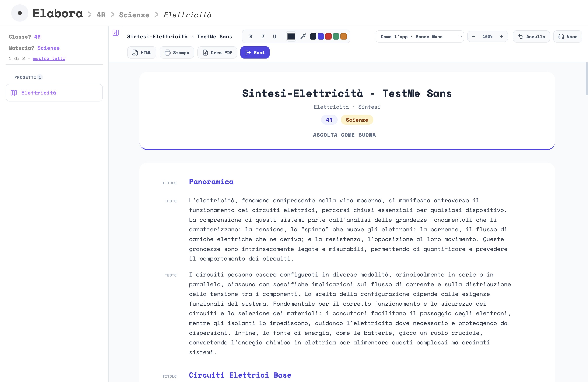Go to Elabora home in breadcrumb

pos(58,13)
